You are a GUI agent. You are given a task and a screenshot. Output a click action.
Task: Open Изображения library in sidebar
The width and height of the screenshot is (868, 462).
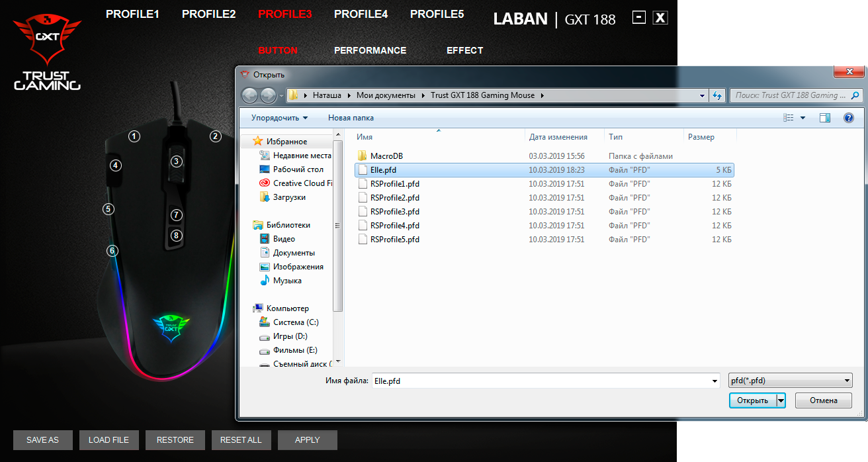click(x=291, y=267)
